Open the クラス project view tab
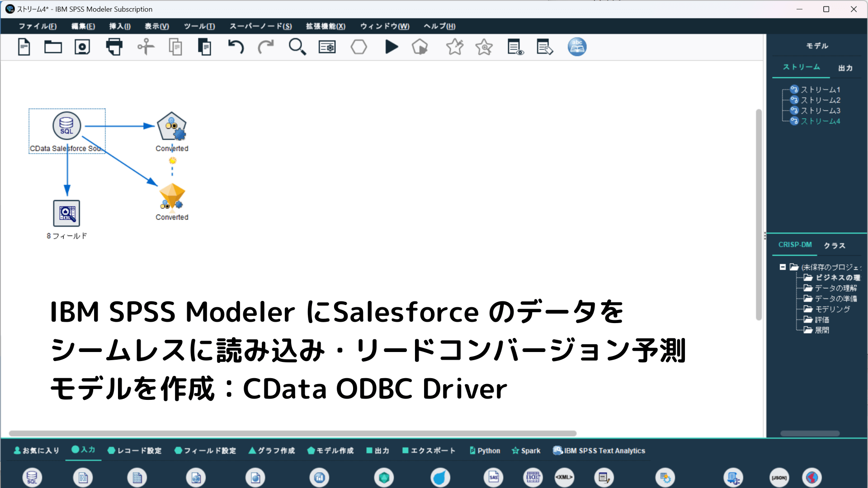 click(x=834, y=245)
